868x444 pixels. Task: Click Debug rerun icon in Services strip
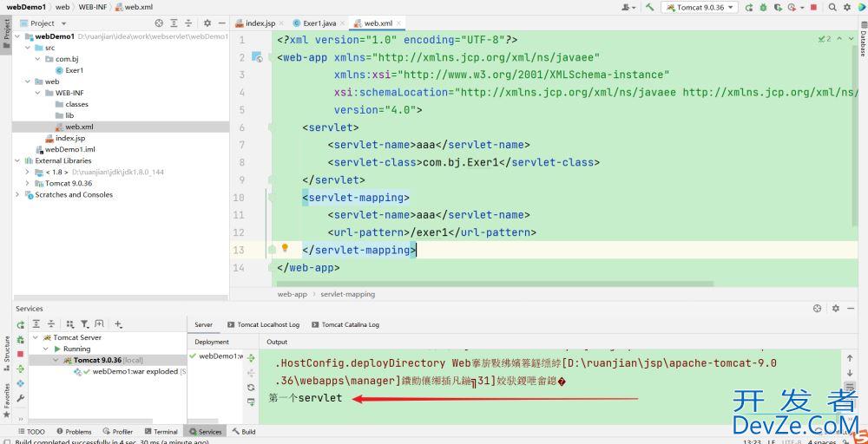(21, 339)
